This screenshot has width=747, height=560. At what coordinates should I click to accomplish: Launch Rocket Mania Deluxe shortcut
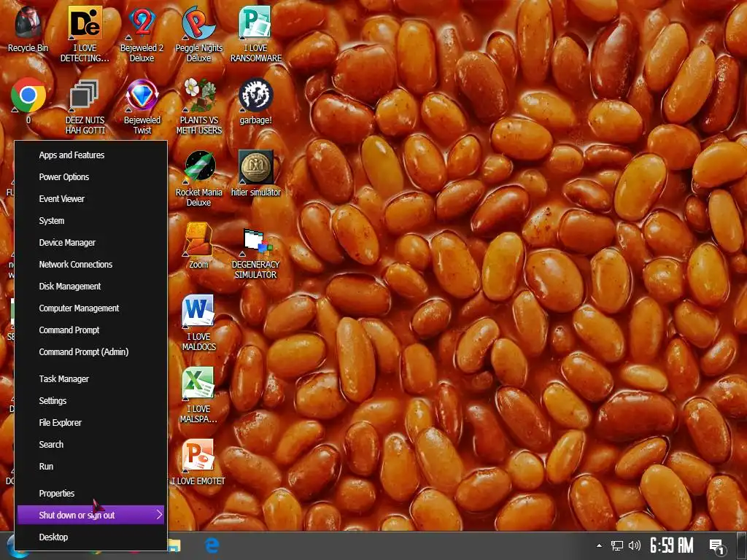[x=198, y=179]
